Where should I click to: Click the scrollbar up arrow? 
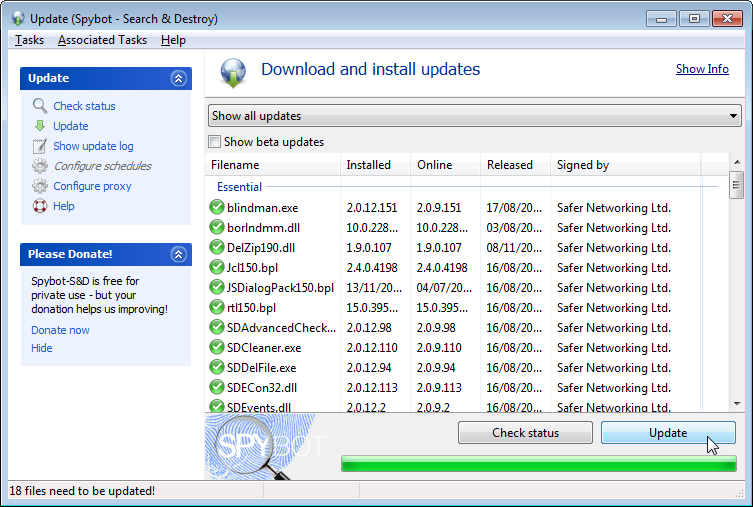click(737, 162)
